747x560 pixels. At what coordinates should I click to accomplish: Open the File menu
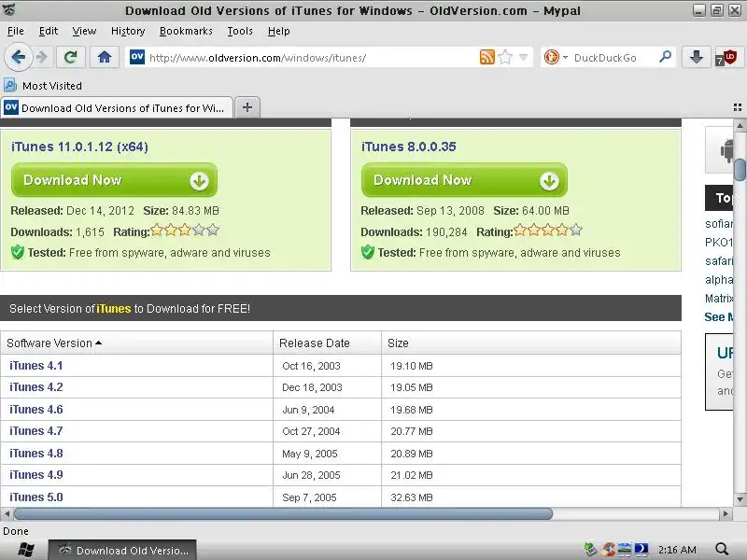click(16, 31)
